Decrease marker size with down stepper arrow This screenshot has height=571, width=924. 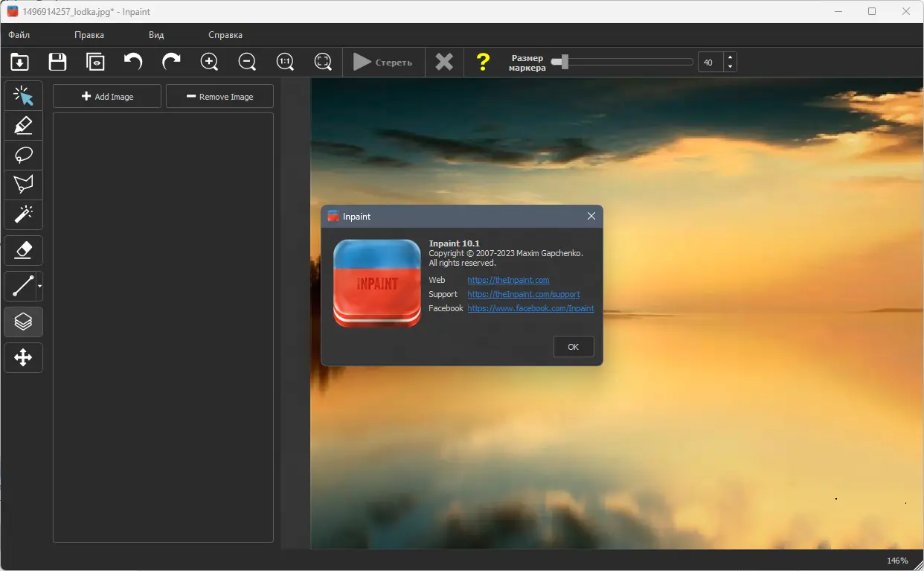730,67
